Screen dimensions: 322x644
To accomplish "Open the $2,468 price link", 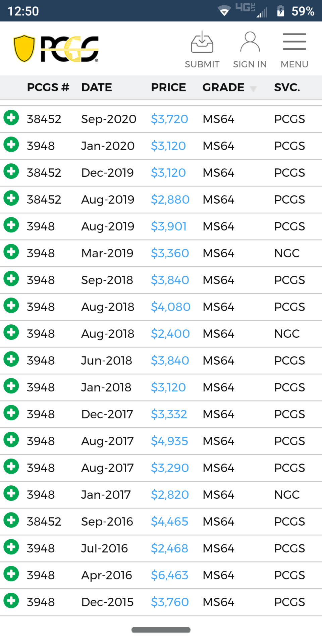I will point(169,548).
